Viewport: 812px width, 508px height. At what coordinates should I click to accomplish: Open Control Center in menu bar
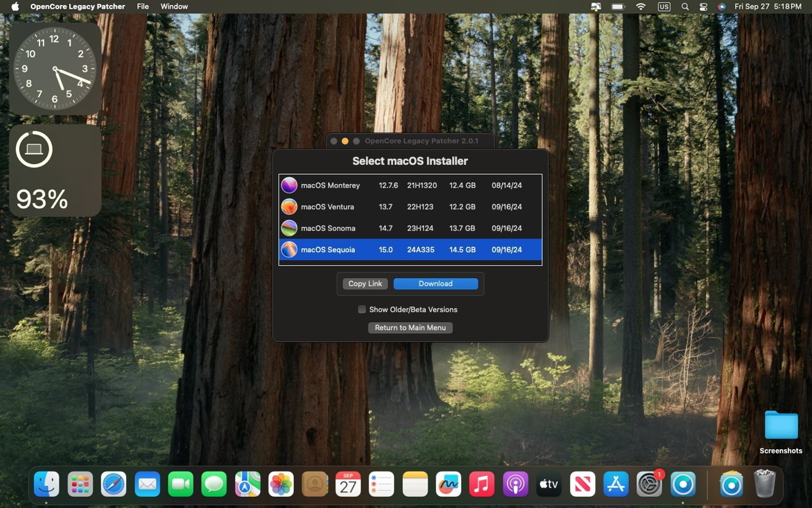pyautogui.click(x=703, y=6)
